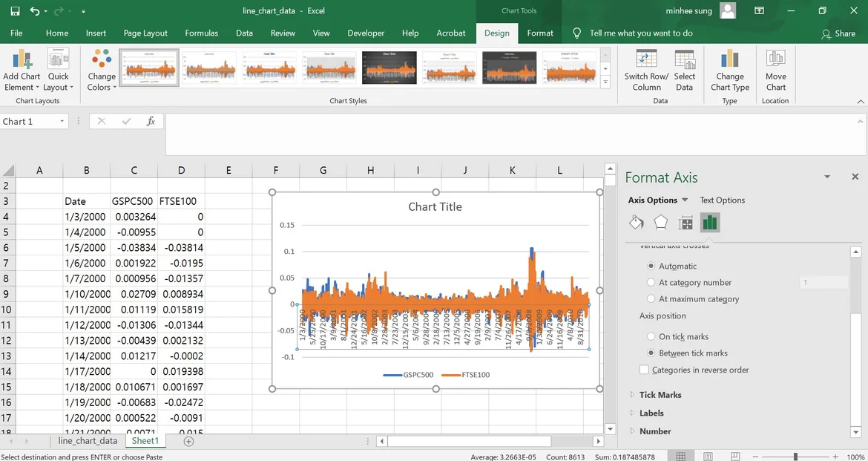
Task: Select the Size & Properties icon
Action: pos(685,223)
